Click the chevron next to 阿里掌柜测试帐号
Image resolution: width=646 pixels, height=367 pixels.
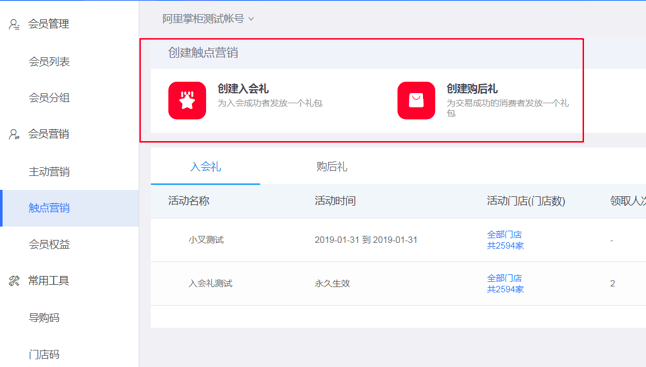click(251, 19)
